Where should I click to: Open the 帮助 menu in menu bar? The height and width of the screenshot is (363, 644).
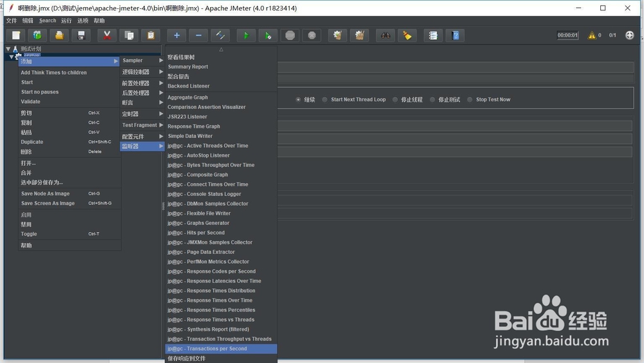pyautogui.click(x=99, y=21)
